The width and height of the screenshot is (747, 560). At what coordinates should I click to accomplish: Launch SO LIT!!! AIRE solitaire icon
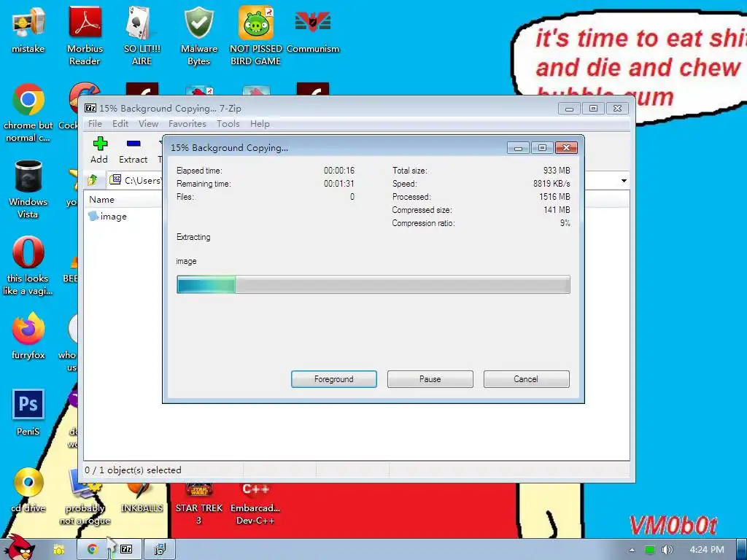tap(142, 36)
